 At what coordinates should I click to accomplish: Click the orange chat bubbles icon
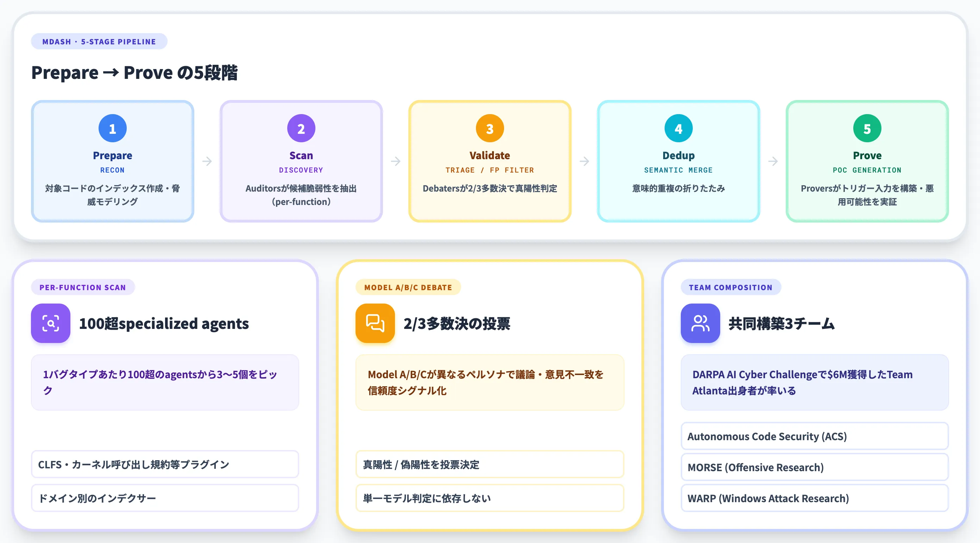click(x=375, y=323)
